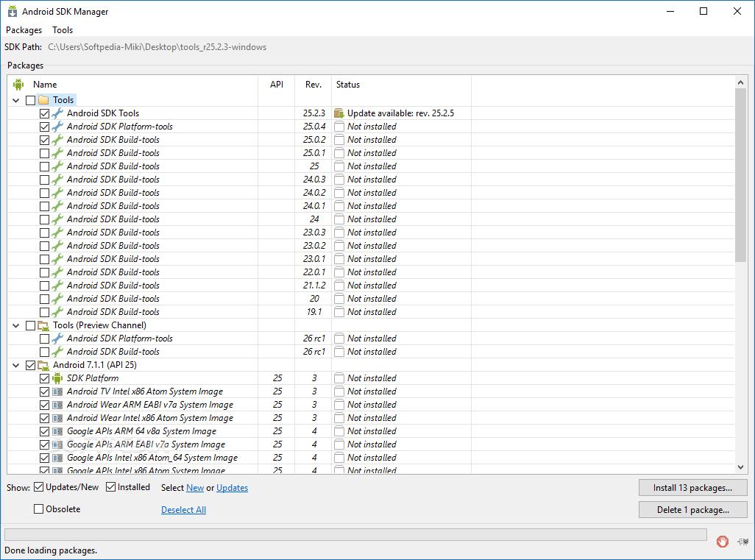
Task: Click the Android robot icon in Name header
Action: [x=18, y=85]
